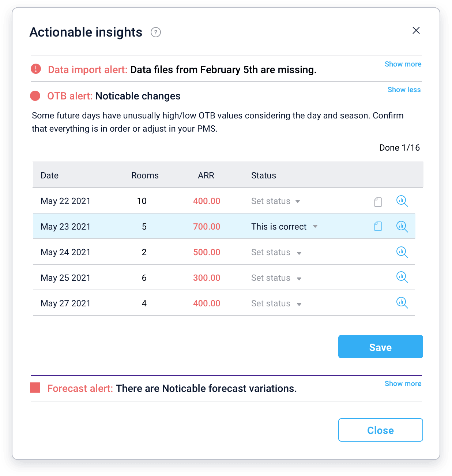Open chart analysis for May 24 2021

[x=402, y=252]
